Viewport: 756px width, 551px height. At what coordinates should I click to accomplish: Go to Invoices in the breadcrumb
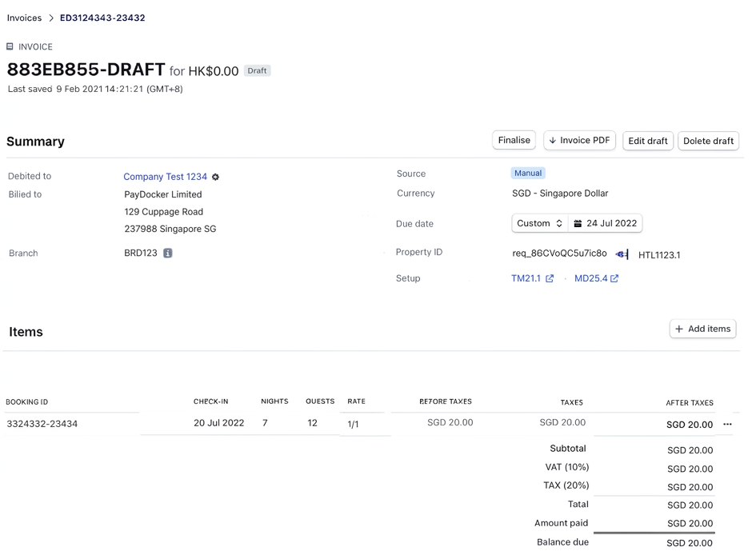[x=24, y=18]
